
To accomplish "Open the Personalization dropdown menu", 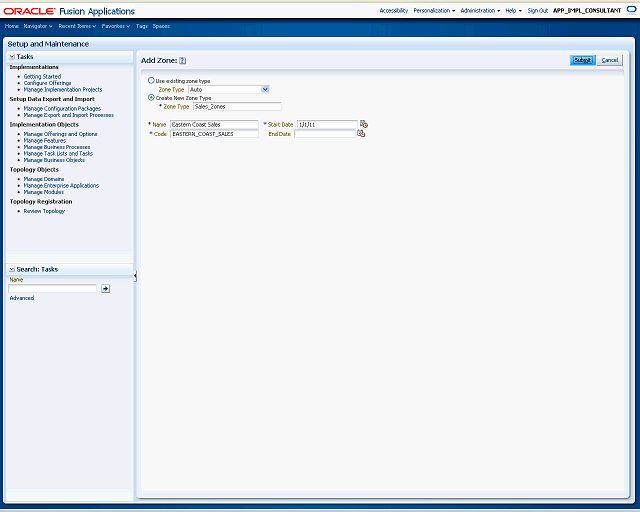I will pyautogui.click(x=434, y=11).
